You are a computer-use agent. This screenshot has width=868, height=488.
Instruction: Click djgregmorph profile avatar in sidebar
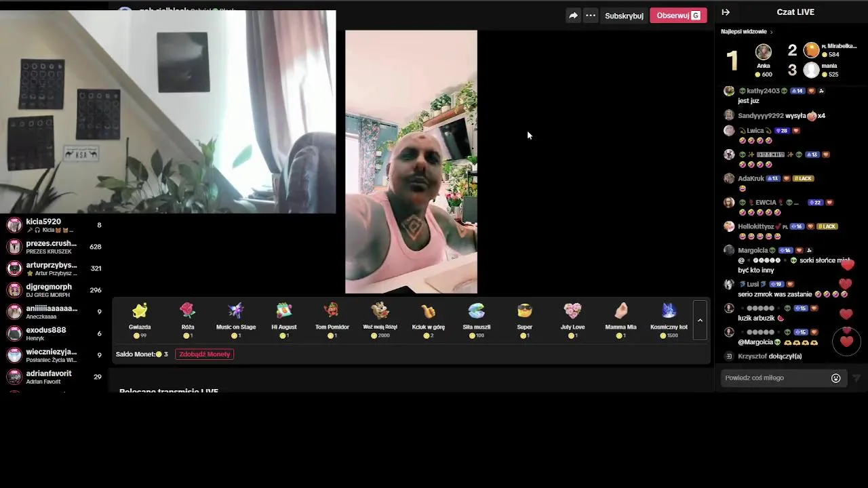tap(14, 290)
